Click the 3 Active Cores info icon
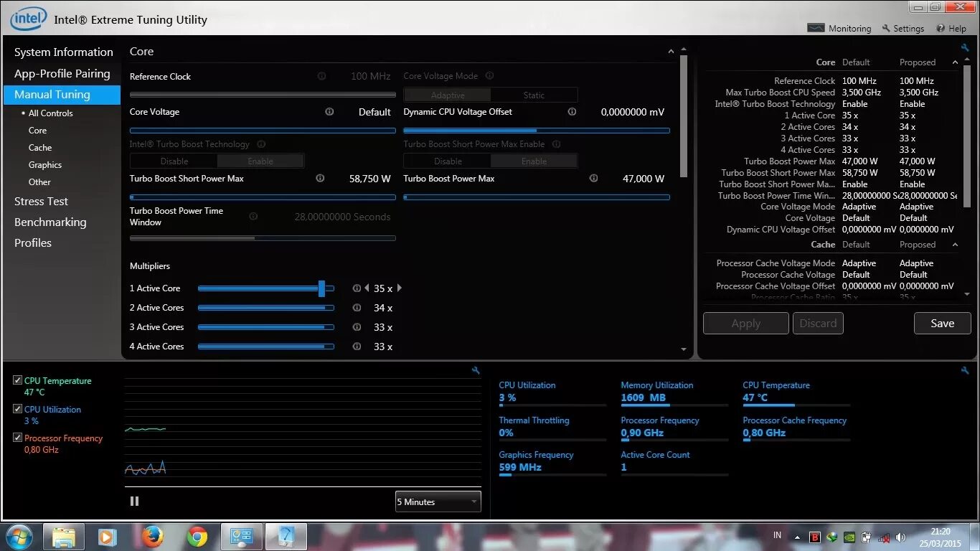The image size is (980, 551). pos(357,327)
